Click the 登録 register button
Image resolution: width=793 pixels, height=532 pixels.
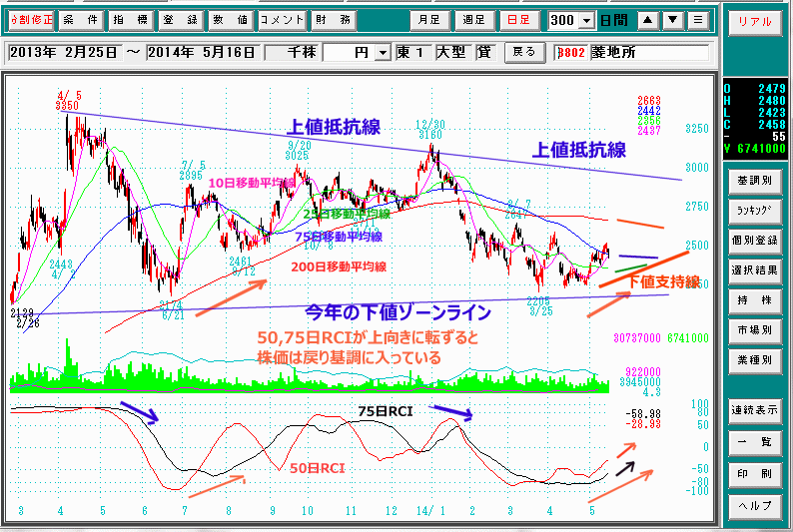point(181,20)
